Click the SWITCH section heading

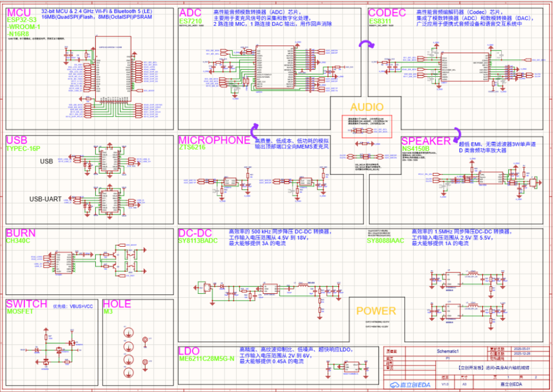tap(27, 304)
